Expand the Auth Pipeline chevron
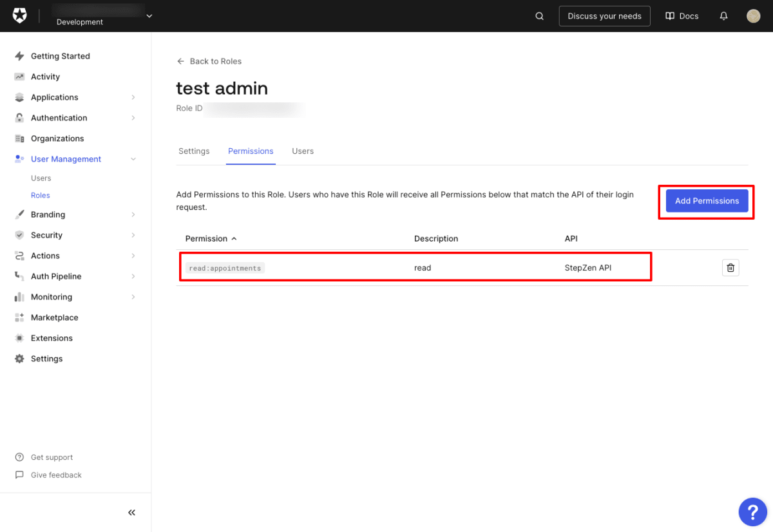 tap(133, 276)
